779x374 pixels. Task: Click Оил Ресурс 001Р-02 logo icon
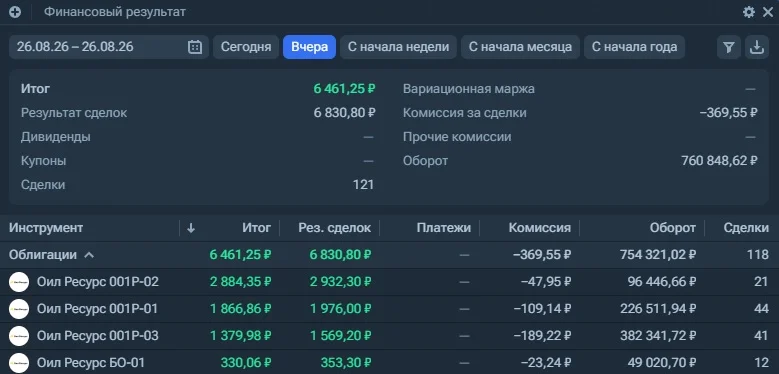19,282
